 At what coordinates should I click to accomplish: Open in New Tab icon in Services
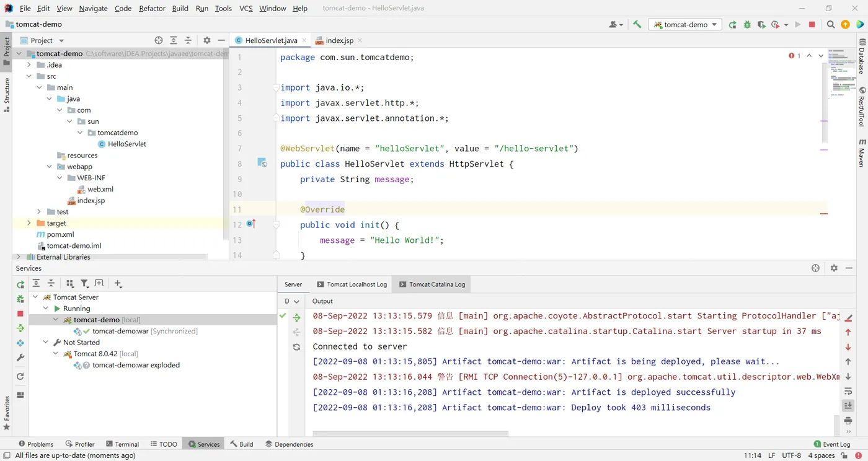coord(99,283)
